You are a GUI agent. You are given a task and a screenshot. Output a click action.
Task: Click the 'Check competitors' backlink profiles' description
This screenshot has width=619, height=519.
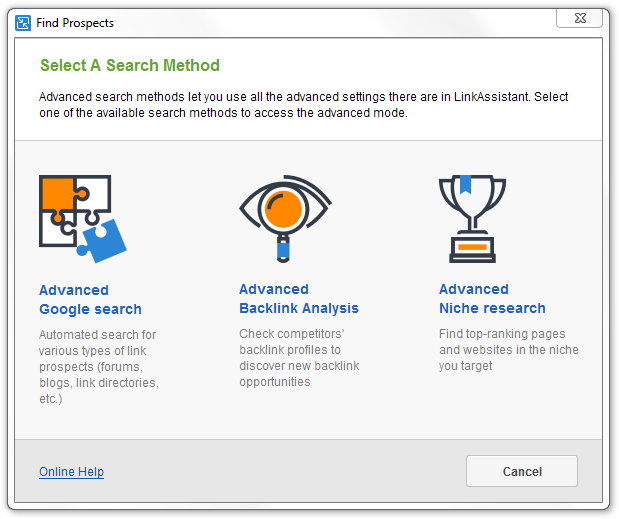point(299,358)
